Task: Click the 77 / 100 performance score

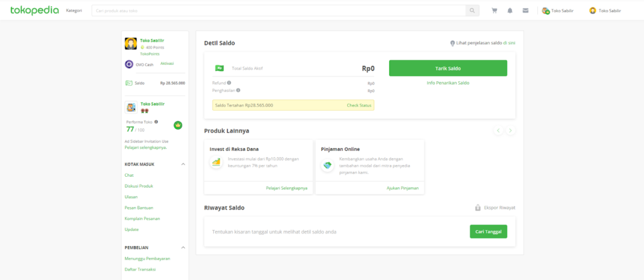Action: click(x=135, y=130)
